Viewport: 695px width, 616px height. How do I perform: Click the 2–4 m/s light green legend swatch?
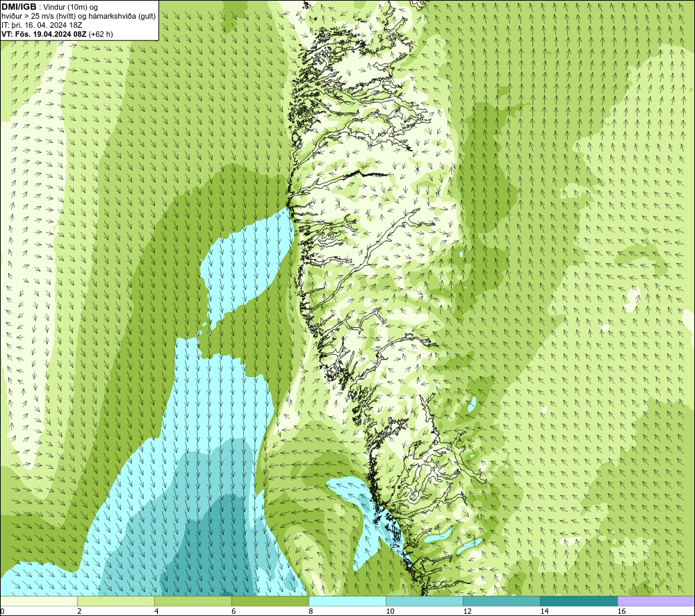(115, 601)
